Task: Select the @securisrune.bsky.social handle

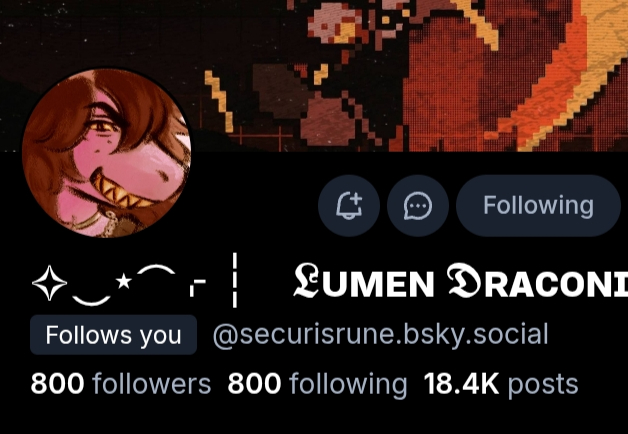Action: 380,335
